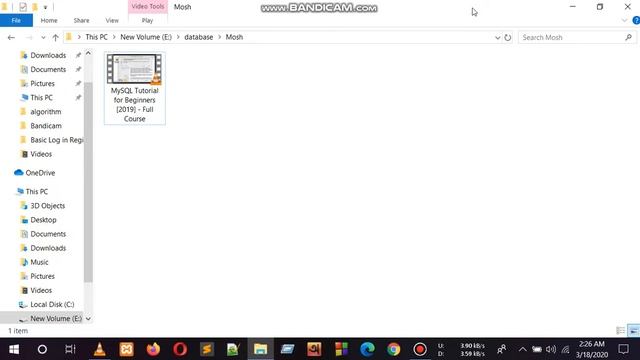
Task: Open Downloads under This PC
Action: point(48,248)
